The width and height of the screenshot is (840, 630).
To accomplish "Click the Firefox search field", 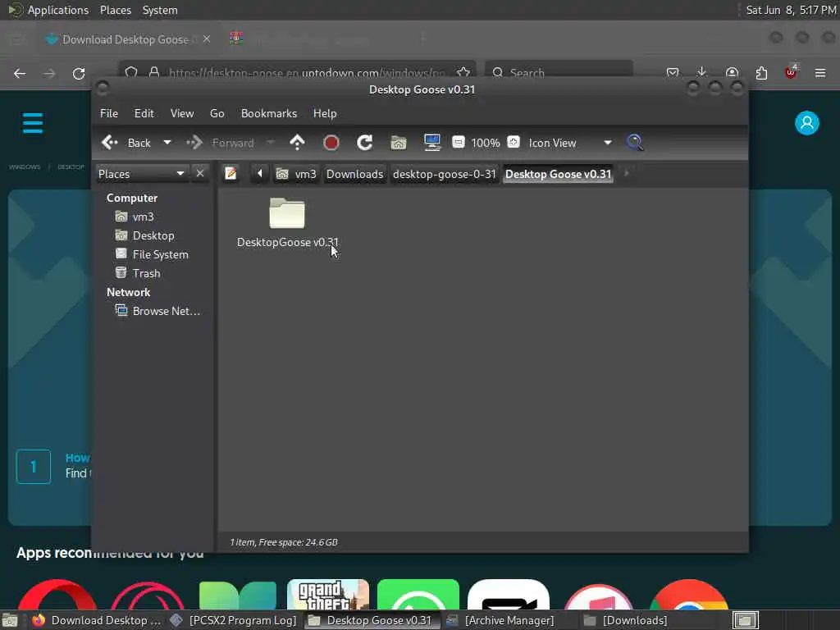I will coord(559,73).
